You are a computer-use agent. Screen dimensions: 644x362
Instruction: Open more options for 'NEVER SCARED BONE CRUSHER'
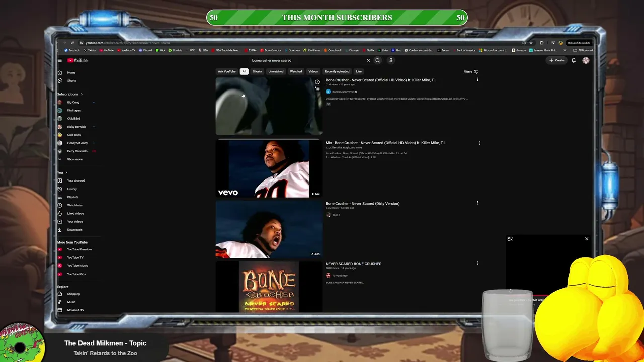pyautogui.click(x=477, y=263)
